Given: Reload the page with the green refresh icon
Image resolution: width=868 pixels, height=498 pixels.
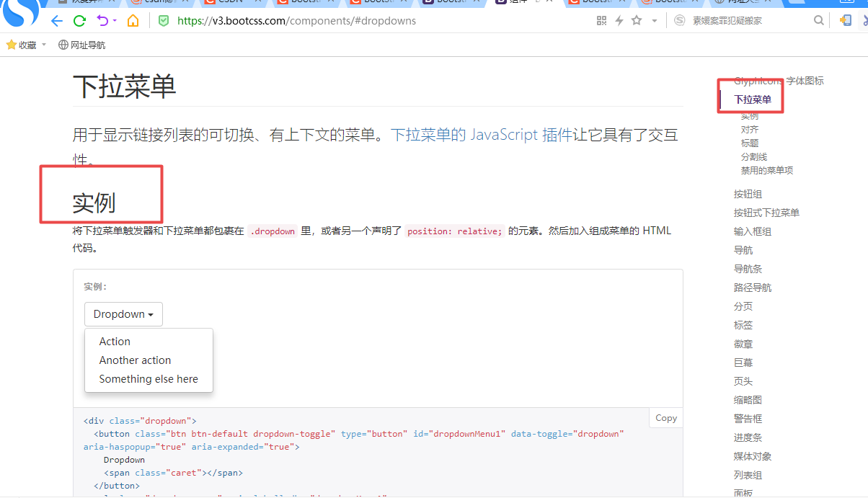Looking at the screenshot, I should [x=79, y=21].
